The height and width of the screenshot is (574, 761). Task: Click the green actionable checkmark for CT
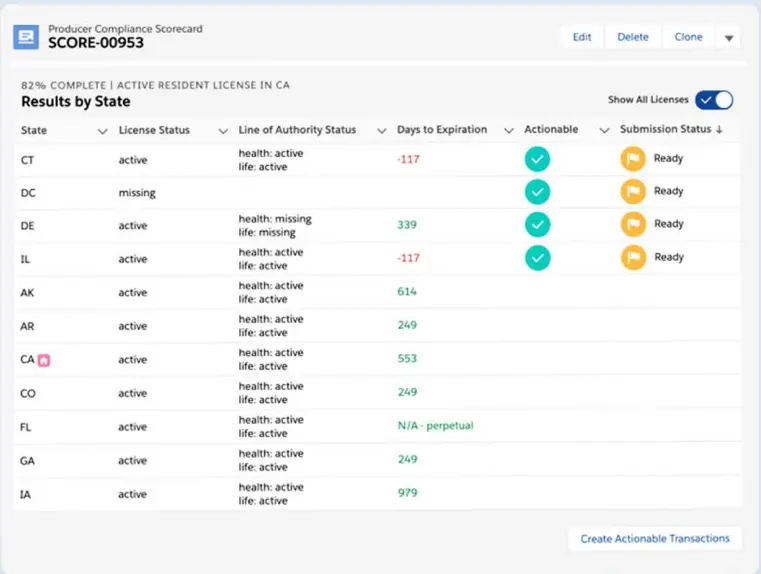[538, 159]
